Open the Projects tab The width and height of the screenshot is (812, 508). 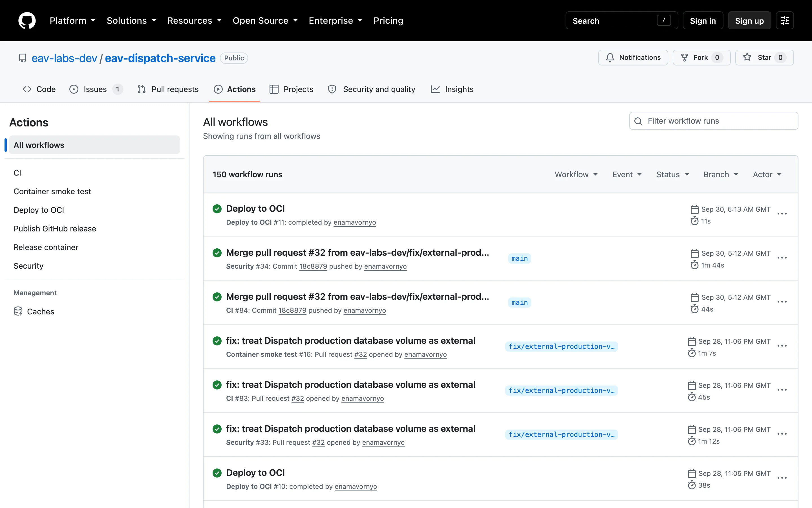click(x=291, y=89)
